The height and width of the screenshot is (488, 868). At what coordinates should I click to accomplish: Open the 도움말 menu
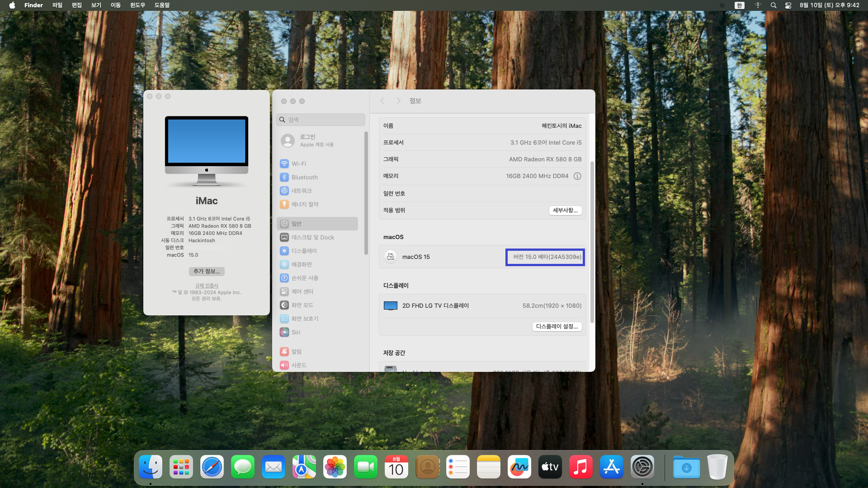(162, 5)
